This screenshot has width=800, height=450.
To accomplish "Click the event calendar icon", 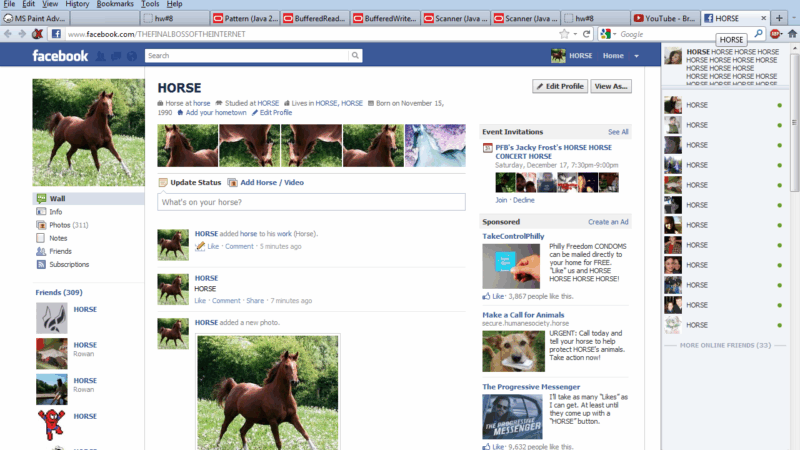I will 487,148.
